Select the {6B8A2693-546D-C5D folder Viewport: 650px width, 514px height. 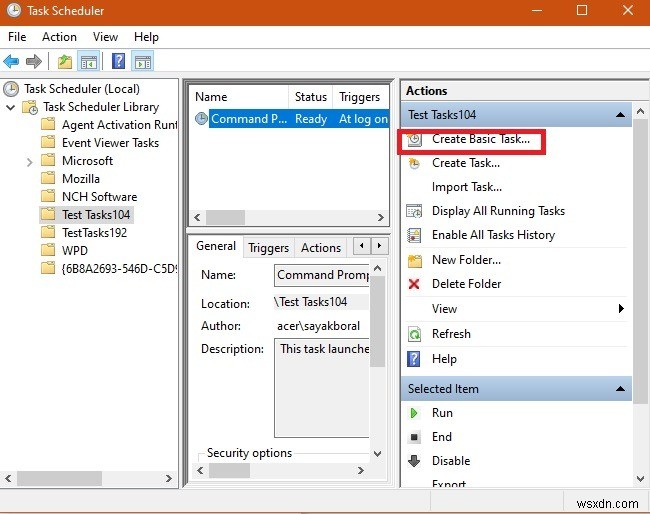[x=119, y=269]
